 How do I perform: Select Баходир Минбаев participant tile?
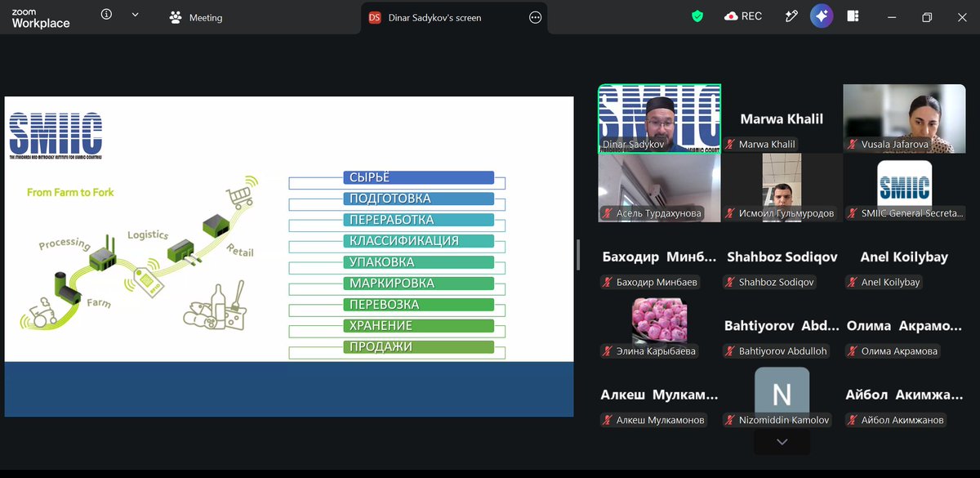click(660, 257)
